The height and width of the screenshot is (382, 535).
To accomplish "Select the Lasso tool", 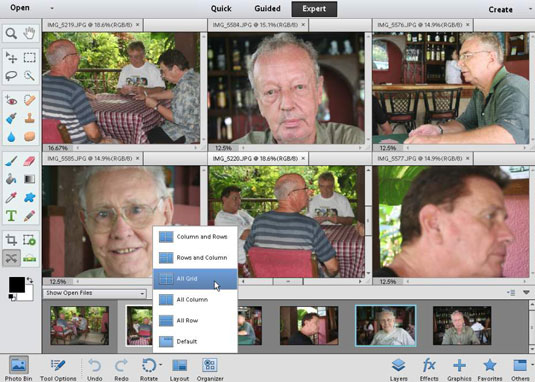I will 11,76.
